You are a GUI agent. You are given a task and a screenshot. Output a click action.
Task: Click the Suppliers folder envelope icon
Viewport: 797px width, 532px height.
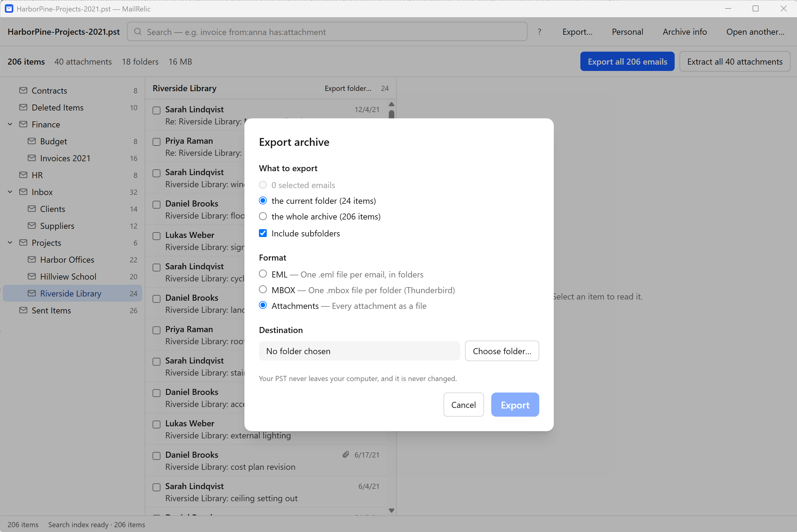point(31,226)
